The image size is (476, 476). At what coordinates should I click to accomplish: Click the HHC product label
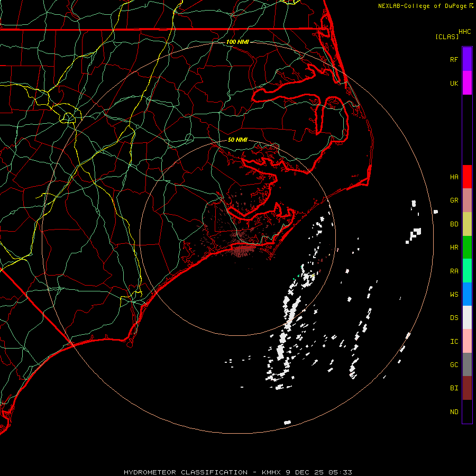coord(465,32)
